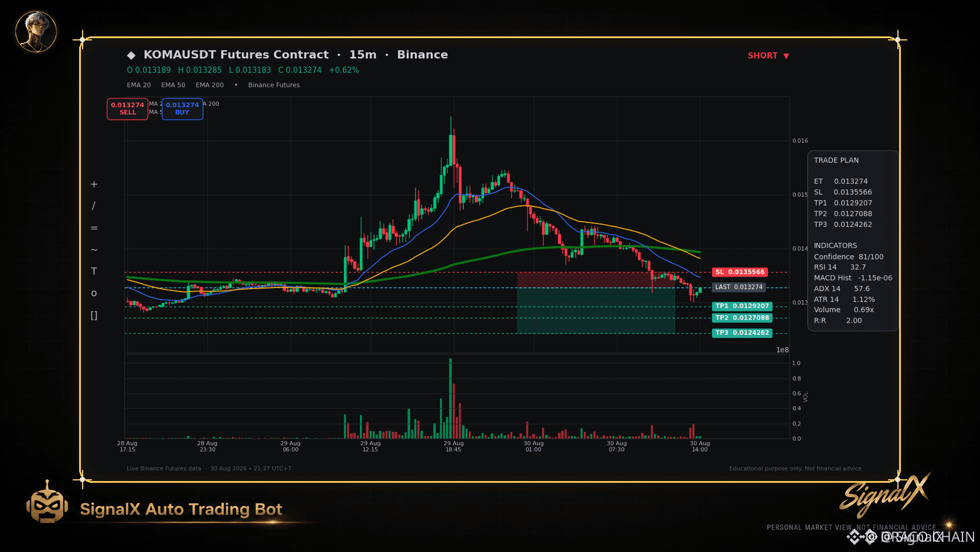The height and width of the screenshot is (552, 980).
Task: Click the TP3 0.0124262 price tag
Action: (x=742, y=333)
